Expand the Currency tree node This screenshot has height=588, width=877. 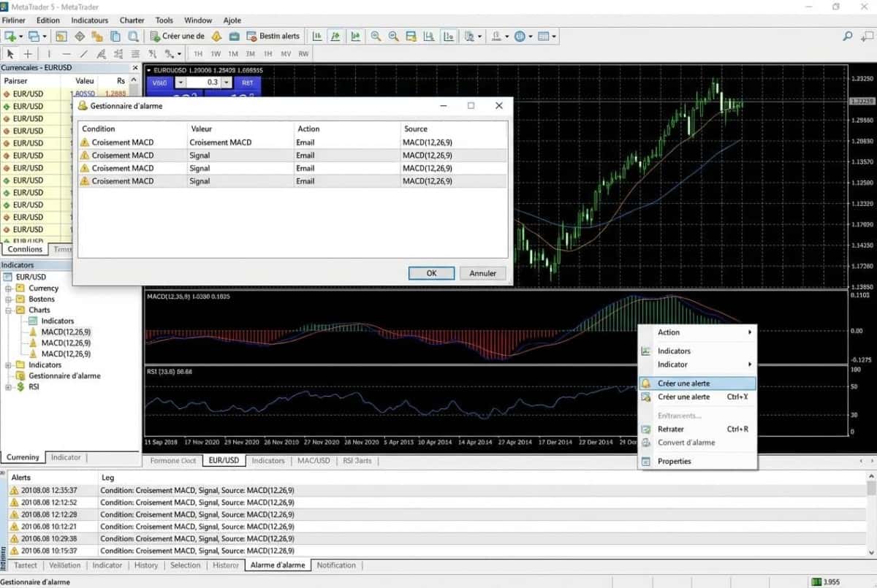coord(8,289)
